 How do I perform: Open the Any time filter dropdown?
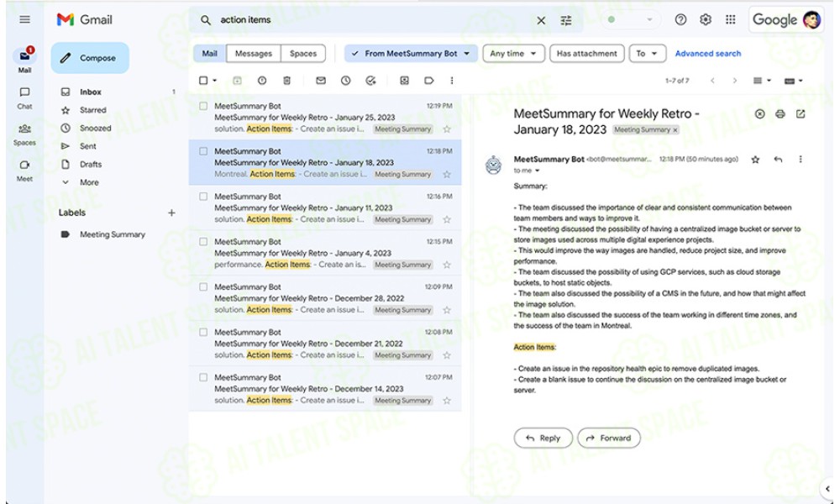[513, 54]
